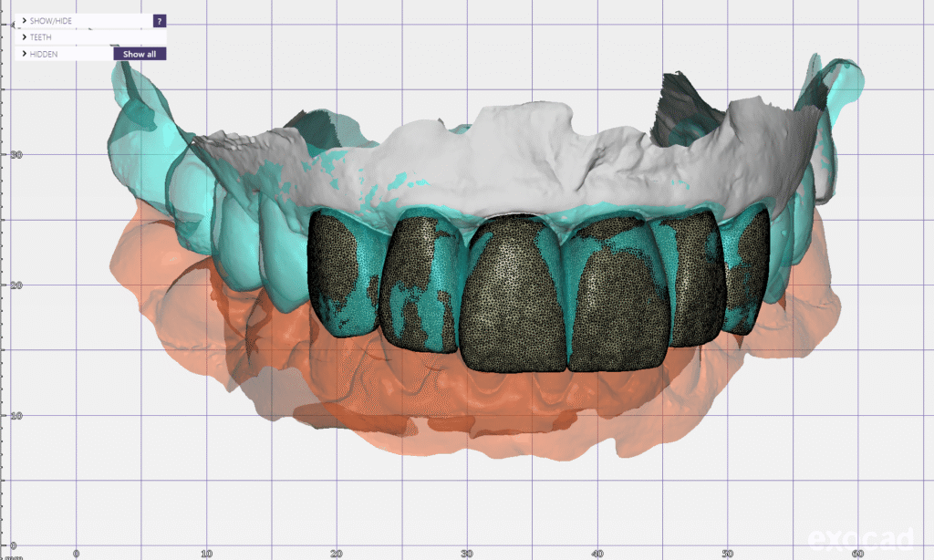Click the 10 mark on the left ruler

pos(16,415)
